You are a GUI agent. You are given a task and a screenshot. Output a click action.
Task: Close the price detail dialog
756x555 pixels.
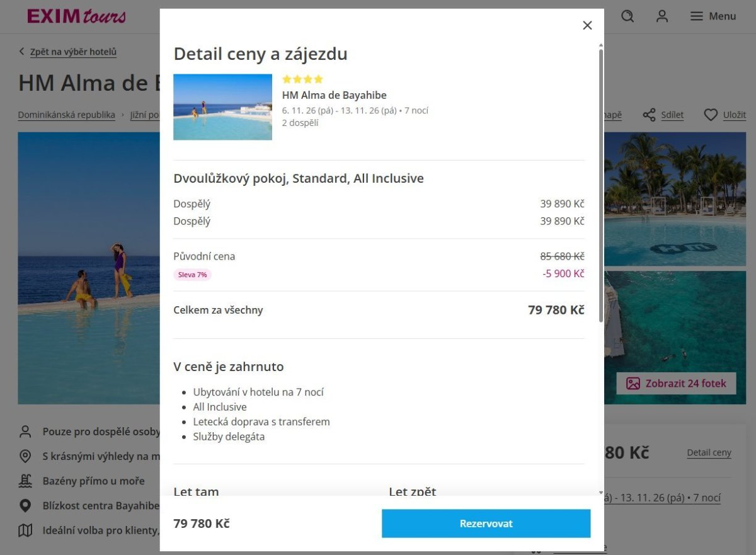pos(587,25)
